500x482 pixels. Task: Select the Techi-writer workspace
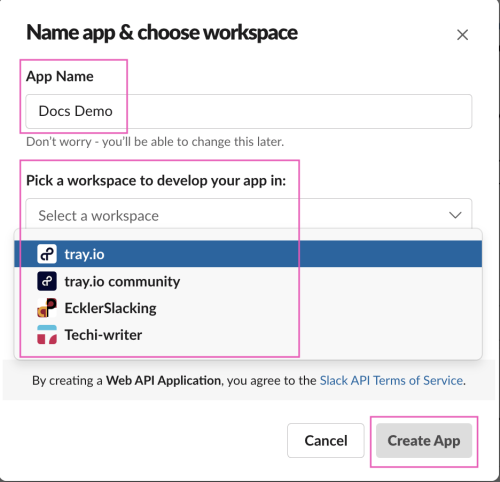coord(248,335)
